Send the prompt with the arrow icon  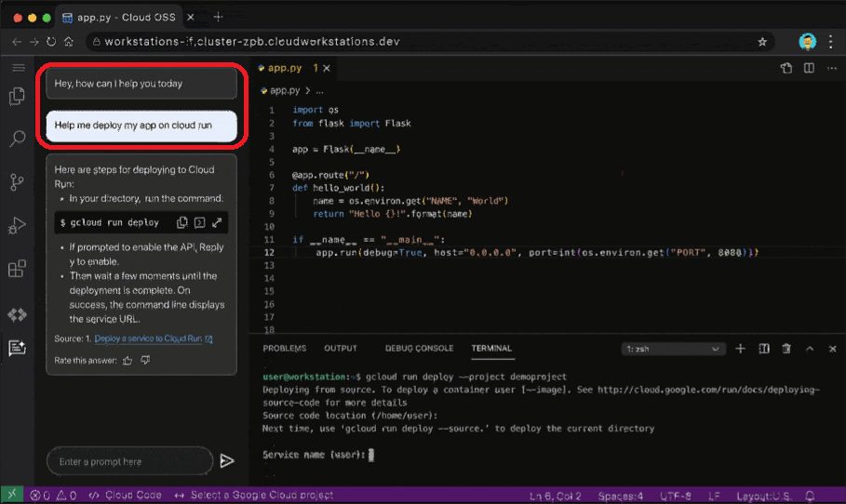227,461
